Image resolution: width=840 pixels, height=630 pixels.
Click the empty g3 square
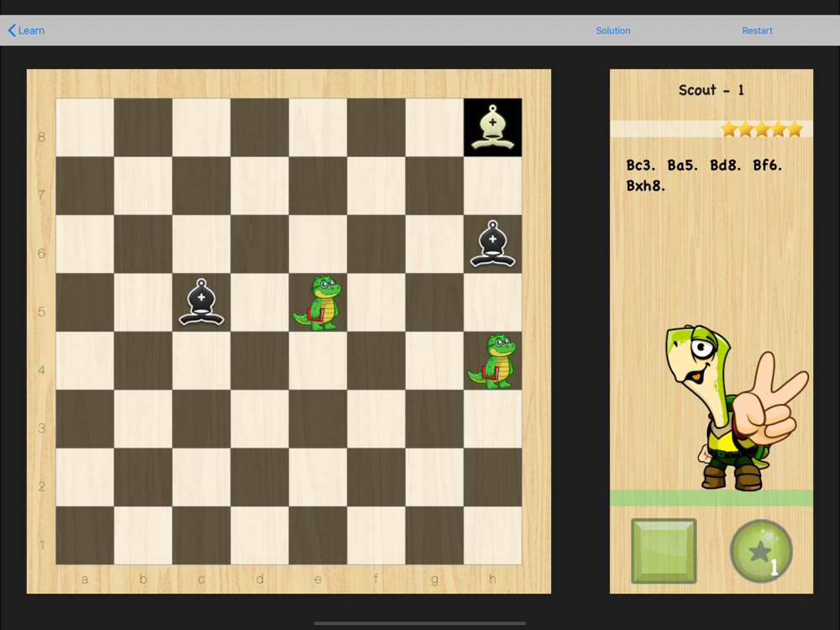[434, 419]
